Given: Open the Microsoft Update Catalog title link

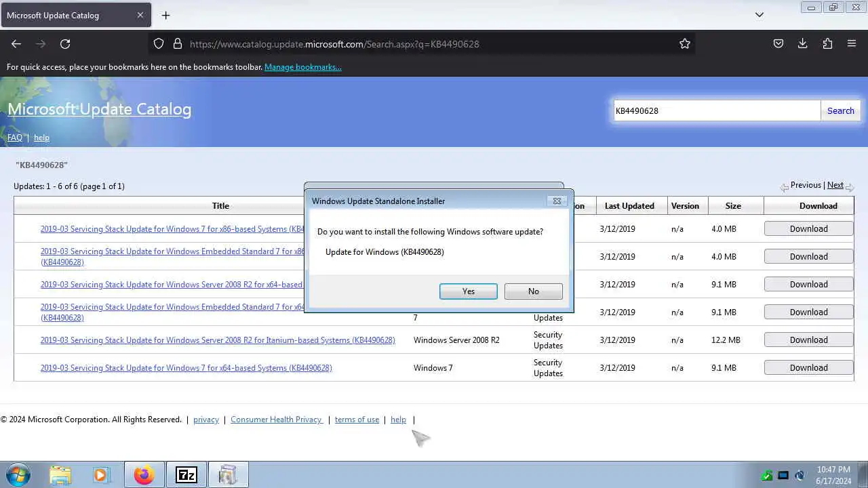Looking at the screenshot, I should click(100, 109).
